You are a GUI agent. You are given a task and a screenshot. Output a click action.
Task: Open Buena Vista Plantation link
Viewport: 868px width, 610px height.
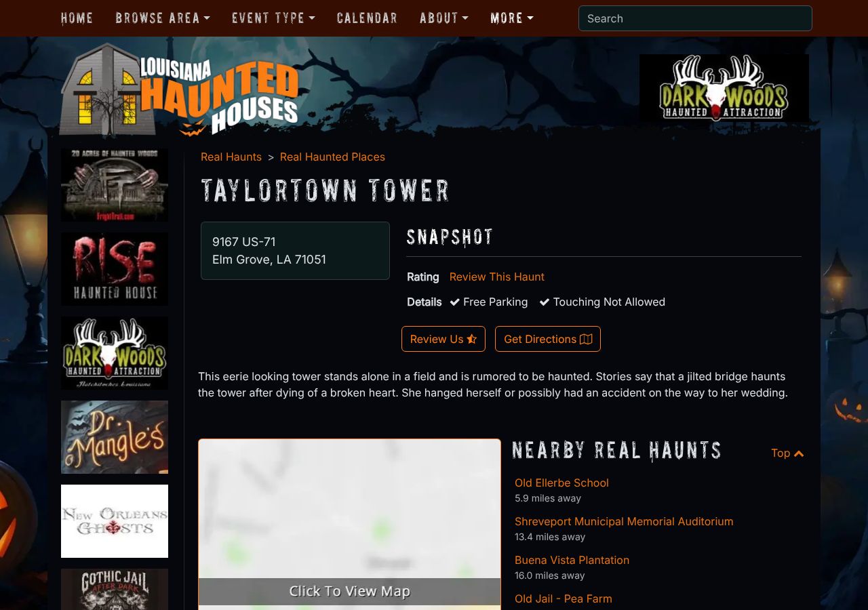click(x=572, y=560)
